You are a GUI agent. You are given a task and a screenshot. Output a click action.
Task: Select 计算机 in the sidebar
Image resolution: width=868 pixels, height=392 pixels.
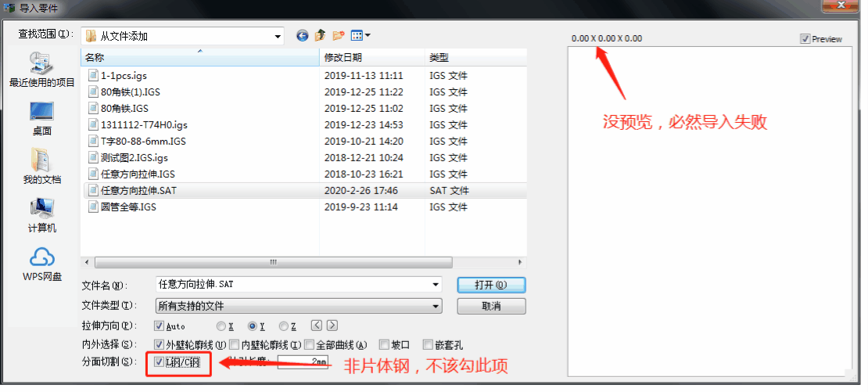(x=41, y=216)
